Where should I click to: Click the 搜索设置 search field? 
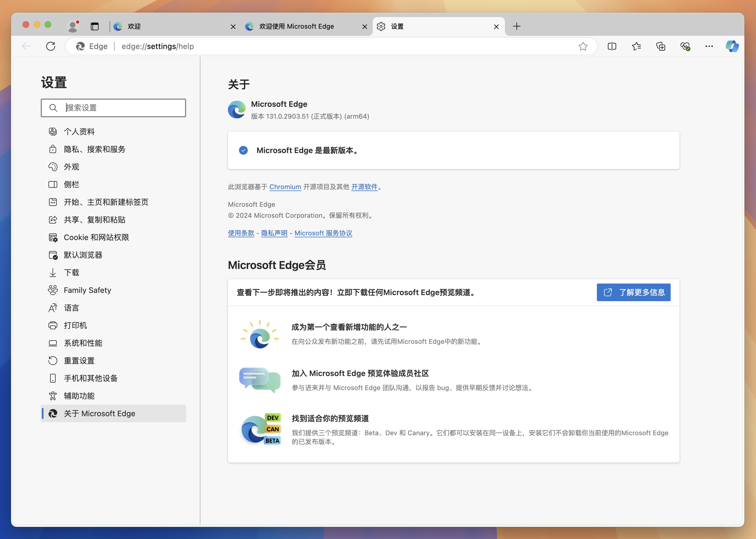coord(113,108)
